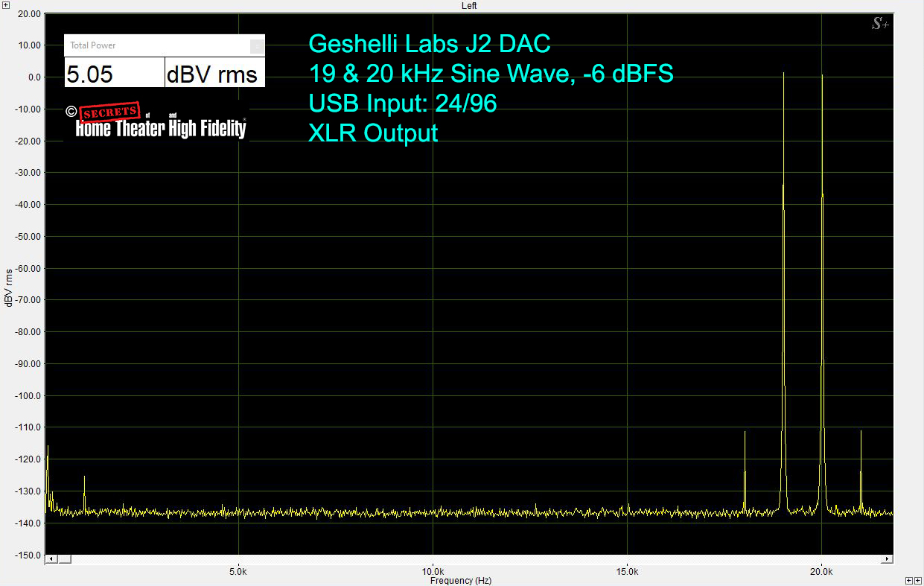Click the 20.00 amplitude axis label

pyautogui.click(x=28, y=13)
